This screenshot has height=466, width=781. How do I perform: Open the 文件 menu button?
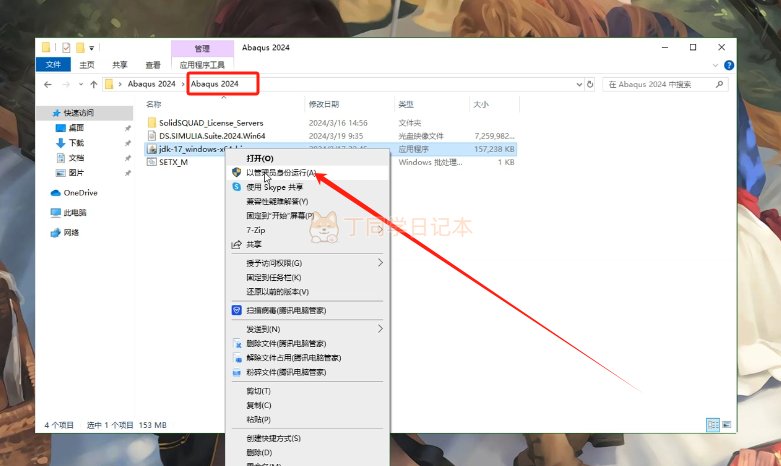tap(53, 65)
